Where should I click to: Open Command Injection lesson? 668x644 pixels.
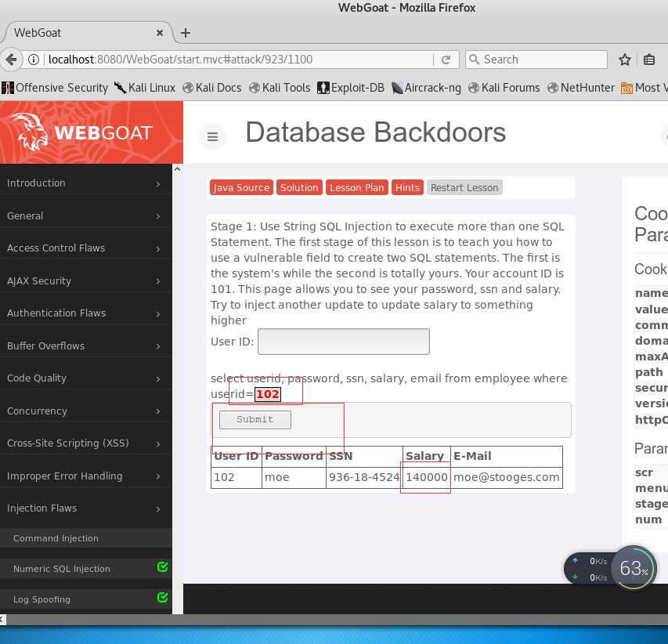point(85,538)
